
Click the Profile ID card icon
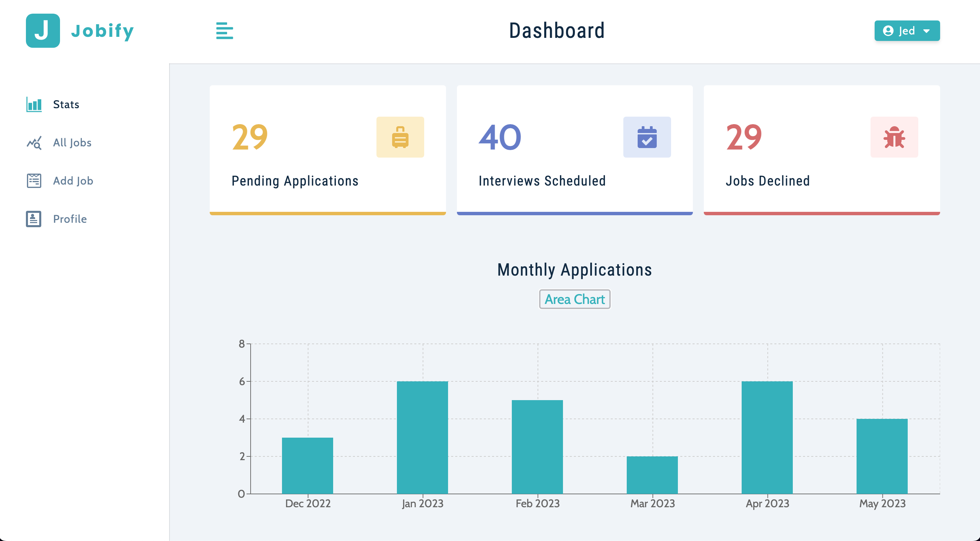(x=34, y=219)
